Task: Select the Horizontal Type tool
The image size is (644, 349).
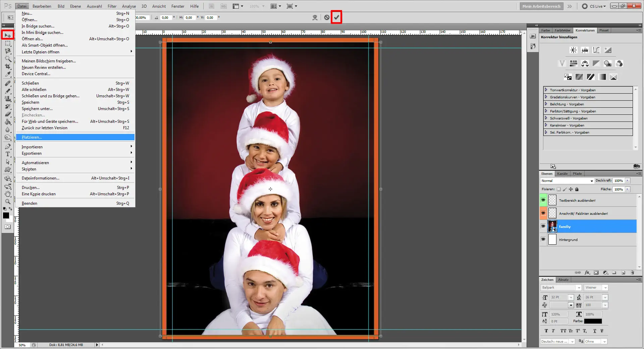Action: pyautogui.click(x=7, y=154)
